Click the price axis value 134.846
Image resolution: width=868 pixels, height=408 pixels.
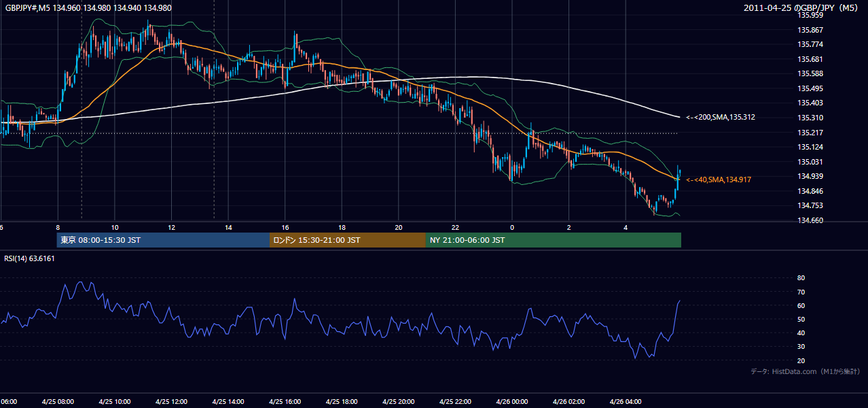[x=811, y=191]
